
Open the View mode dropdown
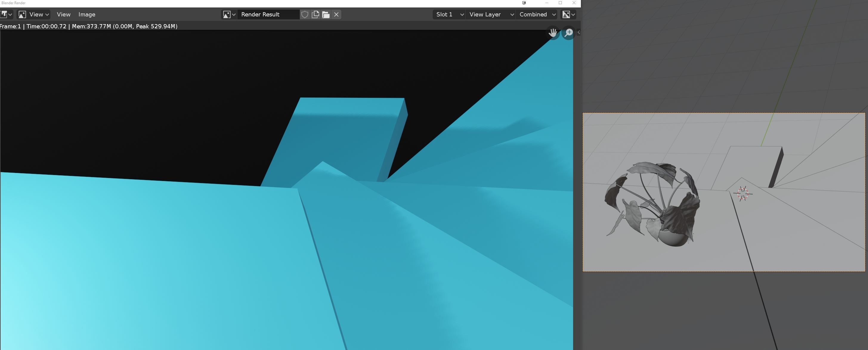[34, 15]
